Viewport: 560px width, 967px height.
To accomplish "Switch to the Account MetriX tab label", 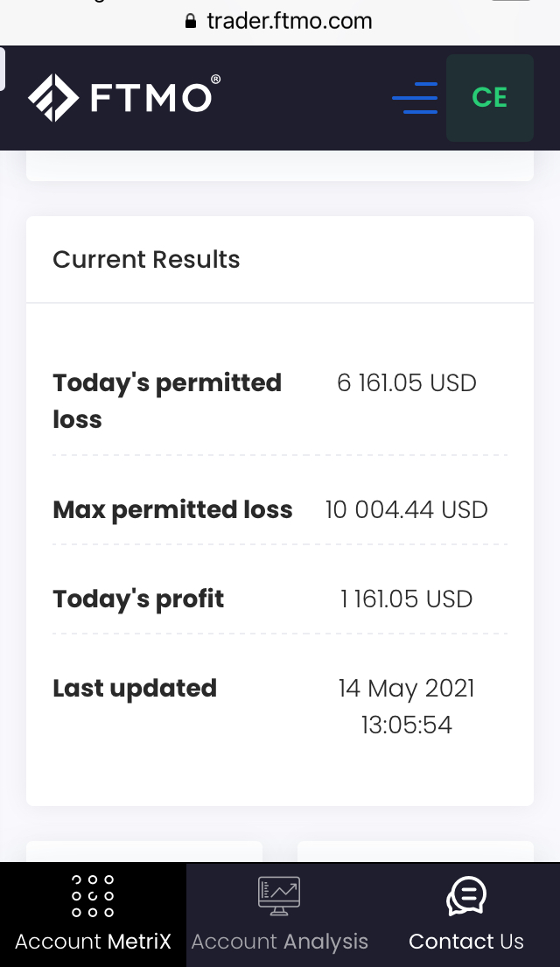I will point(93,942).
